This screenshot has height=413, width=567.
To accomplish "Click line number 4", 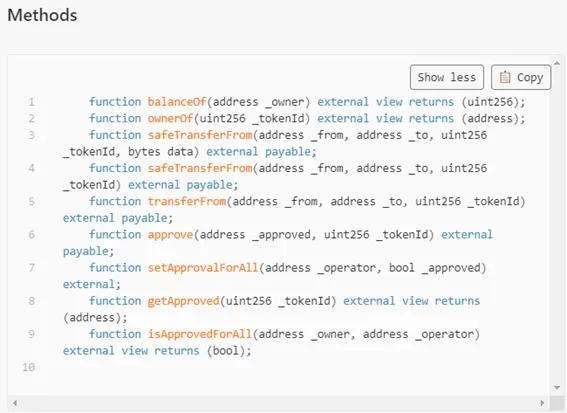I will [x=31, y=169].
